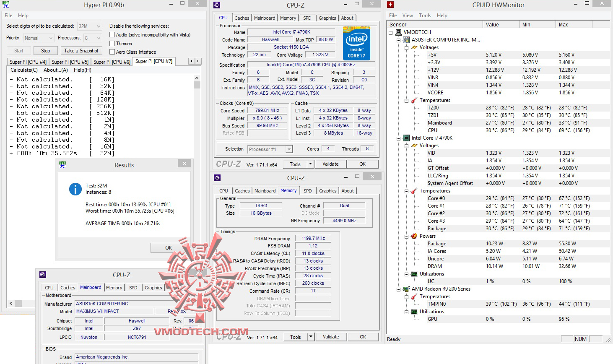Click the AMD Radeon R9 200 Series card icon

pyautogui.click(x=406, y=289)
